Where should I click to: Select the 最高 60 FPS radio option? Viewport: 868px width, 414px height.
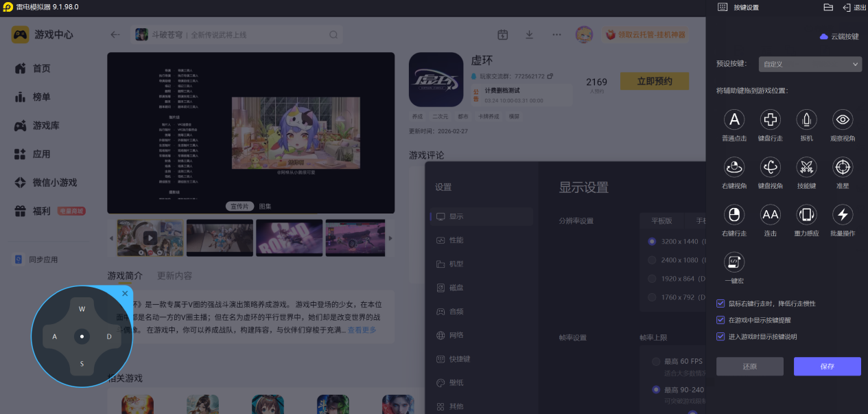[x=657, y=361]
